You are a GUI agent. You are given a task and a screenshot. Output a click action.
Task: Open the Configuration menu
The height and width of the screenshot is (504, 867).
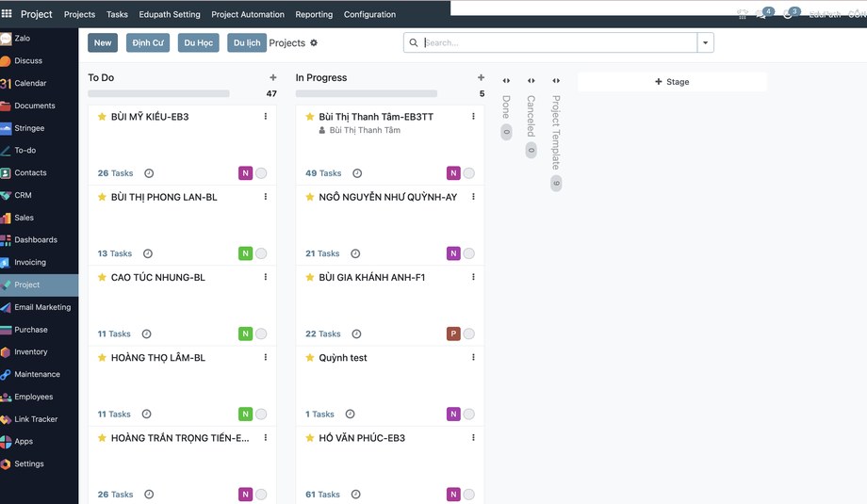370,14
